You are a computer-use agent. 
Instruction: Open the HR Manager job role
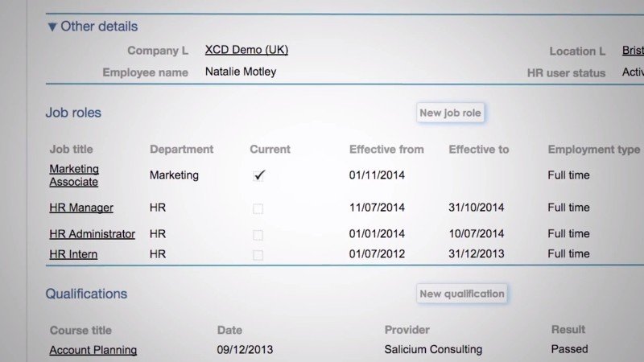tap(81, 208)
